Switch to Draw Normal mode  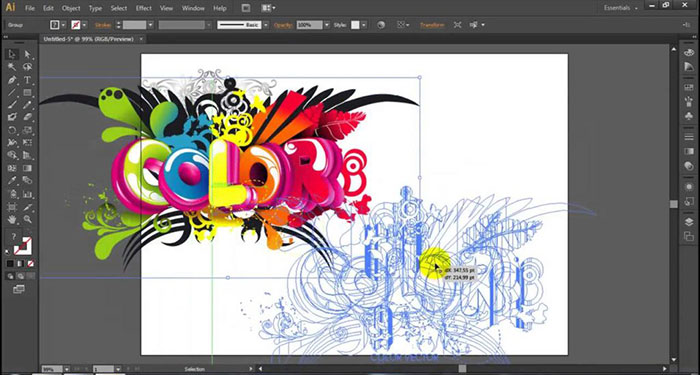click(x=10, y=276)
